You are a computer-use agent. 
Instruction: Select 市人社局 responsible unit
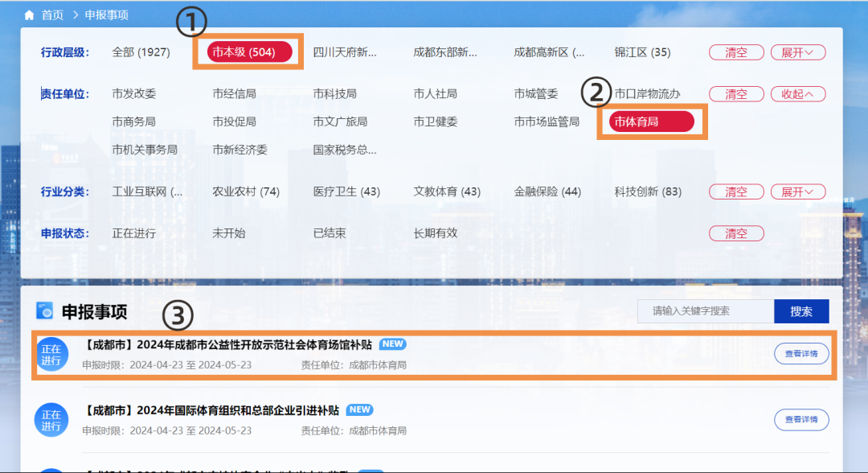click(x=435, y=93)
